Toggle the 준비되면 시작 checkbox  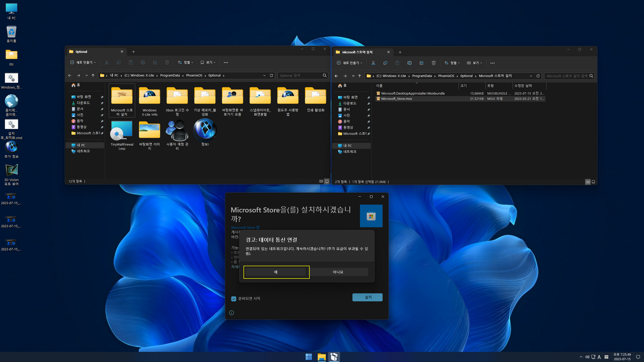(234, 299)
